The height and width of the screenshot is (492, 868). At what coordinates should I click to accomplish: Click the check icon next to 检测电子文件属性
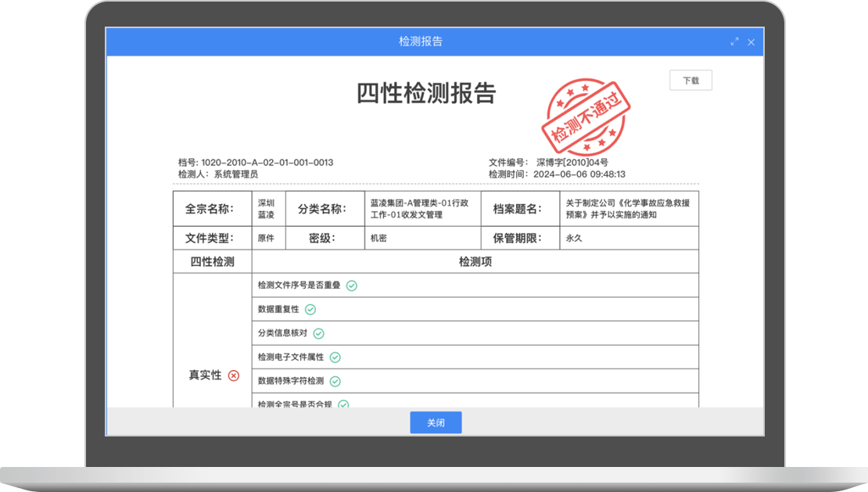335,357
